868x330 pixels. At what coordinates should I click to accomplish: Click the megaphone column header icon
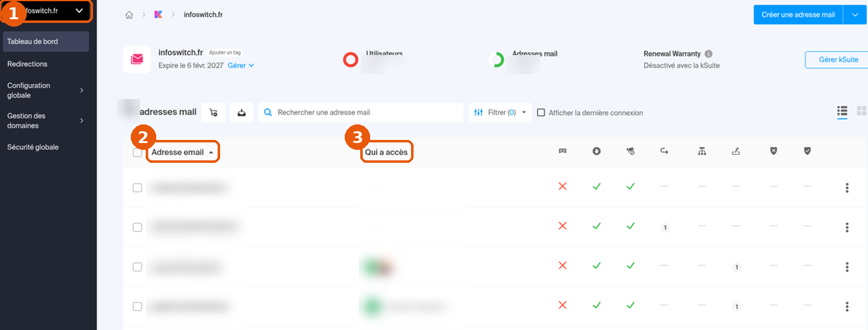631,151
